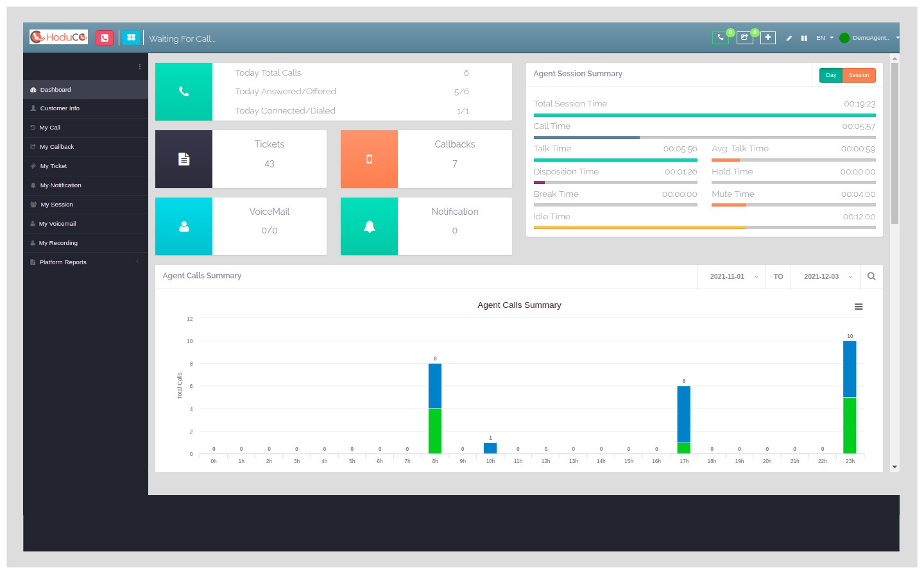Switch session summary to Day view
This screenshot has height=574, width=924.
[x=830, y=75]
